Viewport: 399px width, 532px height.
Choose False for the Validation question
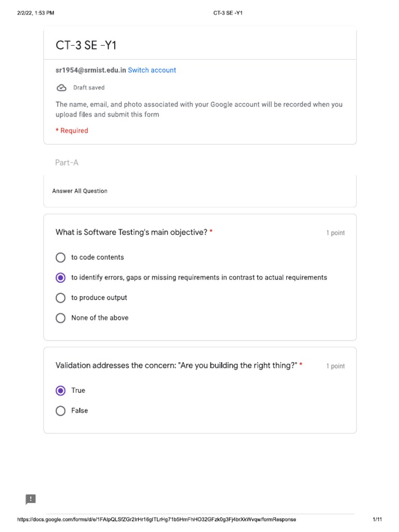[x=61, y=411]
